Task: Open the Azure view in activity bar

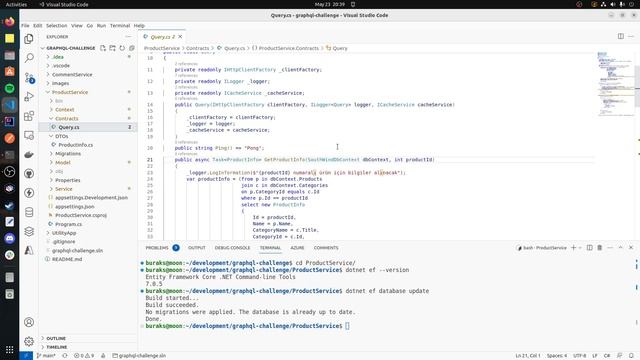Action: pos(29,250)
